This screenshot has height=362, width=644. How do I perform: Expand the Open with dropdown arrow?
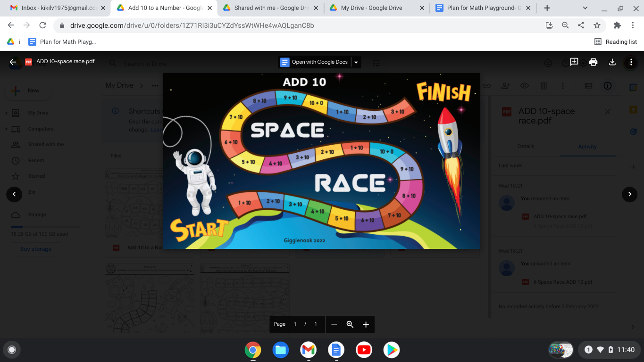(x=356, y=62)
